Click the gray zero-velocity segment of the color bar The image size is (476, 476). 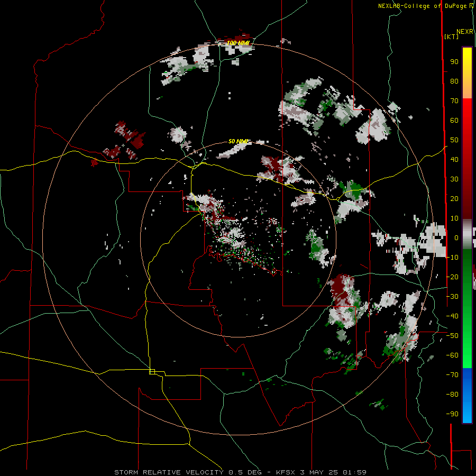[x=467, y=234]
